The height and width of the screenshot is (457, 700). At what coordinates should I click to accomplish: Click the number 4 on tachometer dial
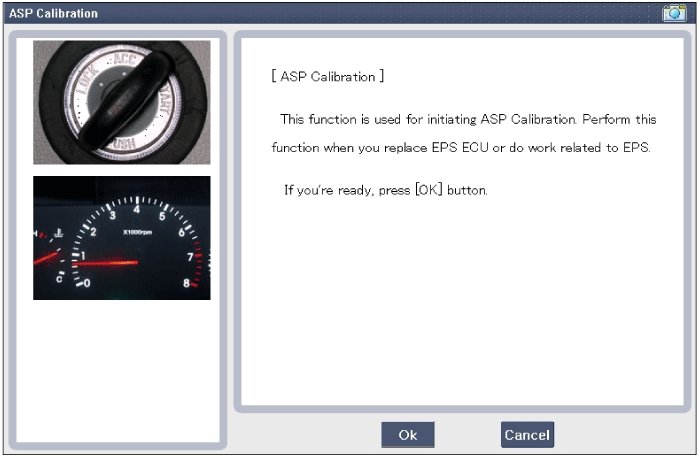[136, 210]
